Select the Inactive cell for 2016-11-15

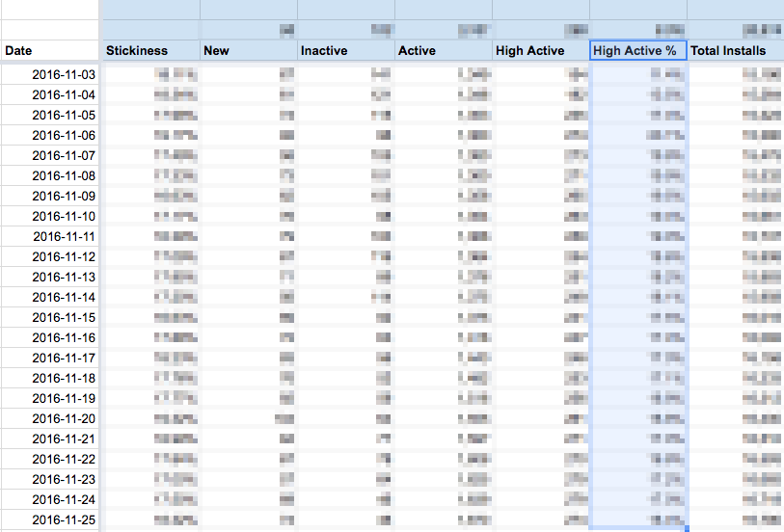(346, 318)
